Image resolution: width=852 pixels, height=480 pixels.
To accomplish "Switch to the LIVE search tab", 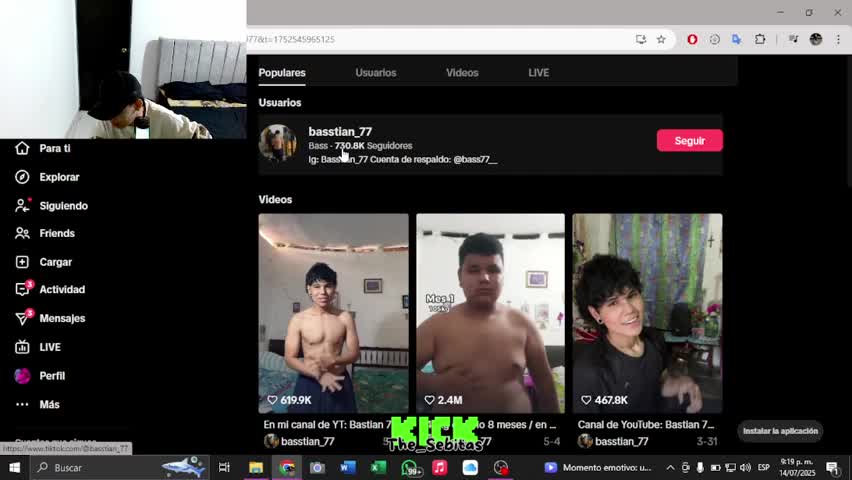I will (x=538, y=73).
